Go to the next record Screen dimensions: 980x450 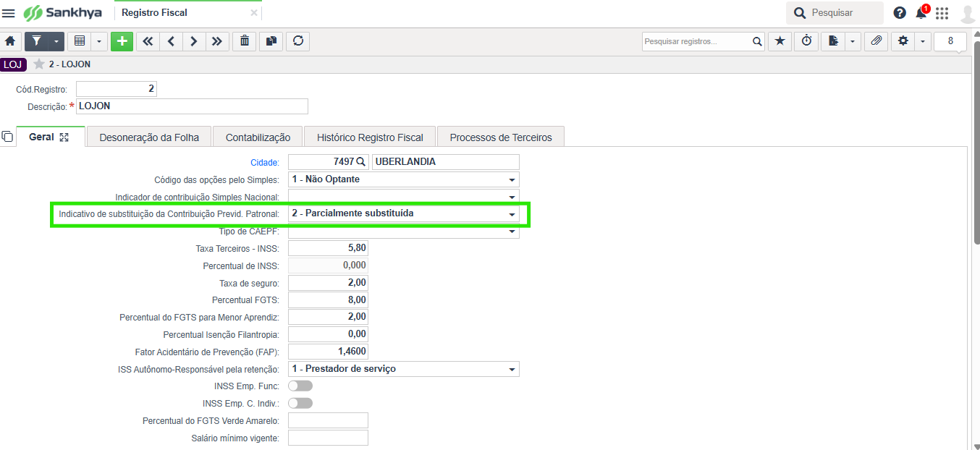[194, 41]
